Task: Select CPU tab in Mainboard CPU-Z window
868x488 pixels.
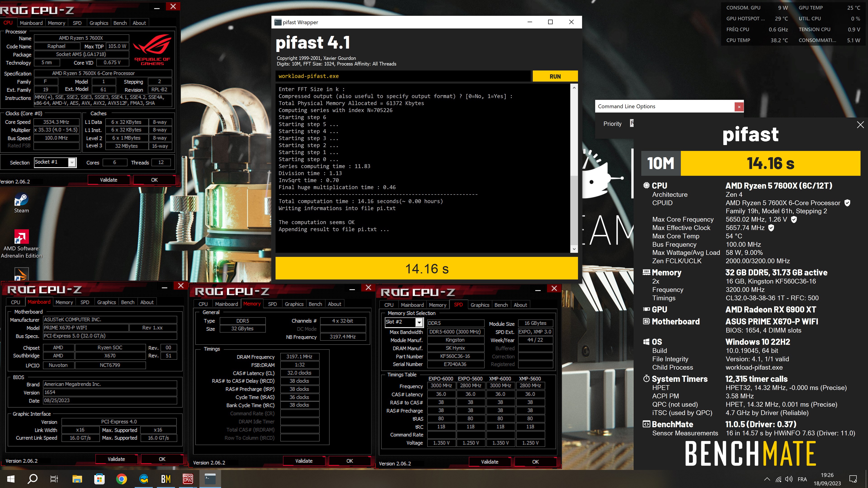Action: pos(16,302)
